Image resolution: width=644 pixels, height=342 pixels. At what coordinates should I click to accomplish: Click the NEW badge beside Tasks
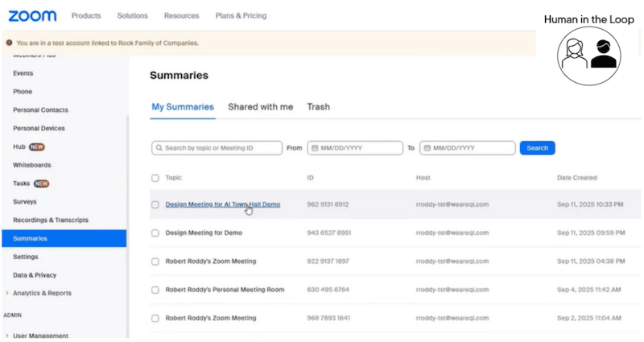[42, 183]
